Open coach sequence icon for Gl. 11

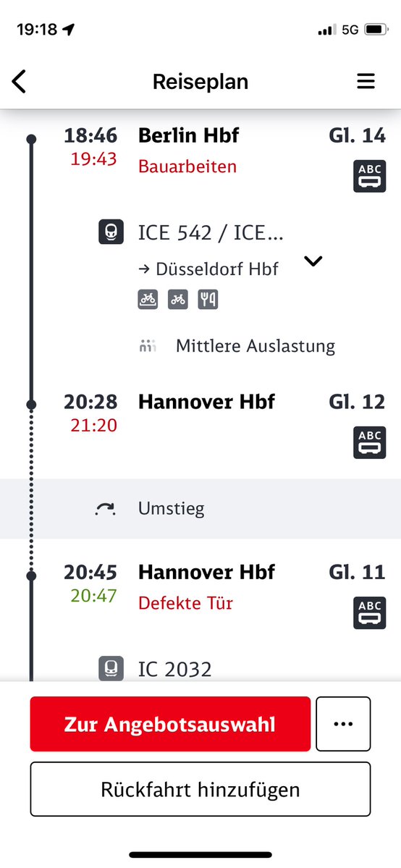coord(369,612)
